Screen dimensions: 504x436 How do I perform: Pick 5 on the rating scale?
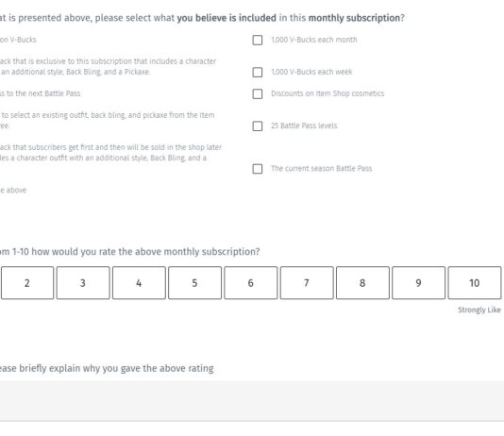click(x=194, y=283)
